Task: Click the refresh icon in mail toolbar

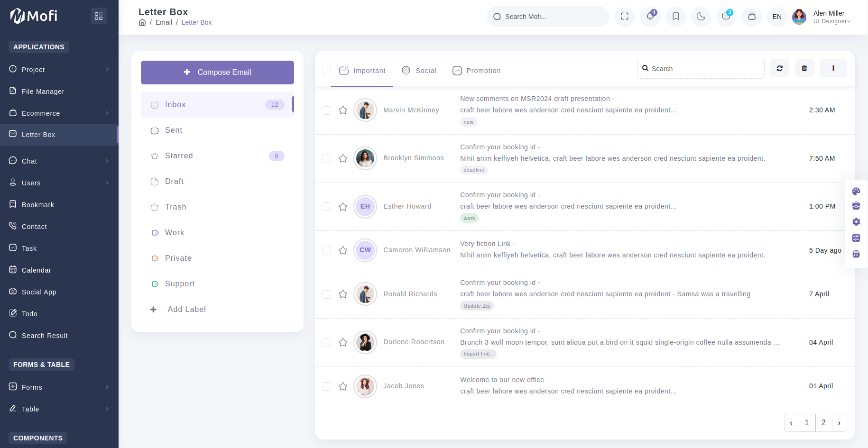Action: 779,68
